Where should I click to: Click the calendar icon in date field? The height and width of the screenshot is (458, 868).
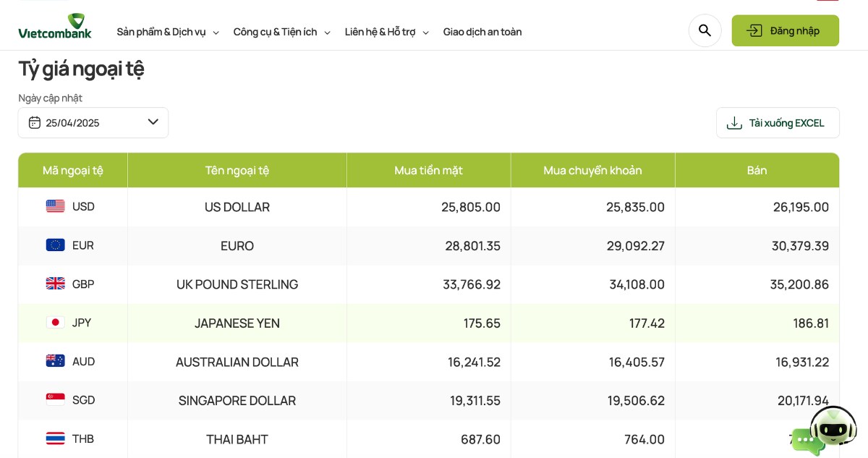34,122
